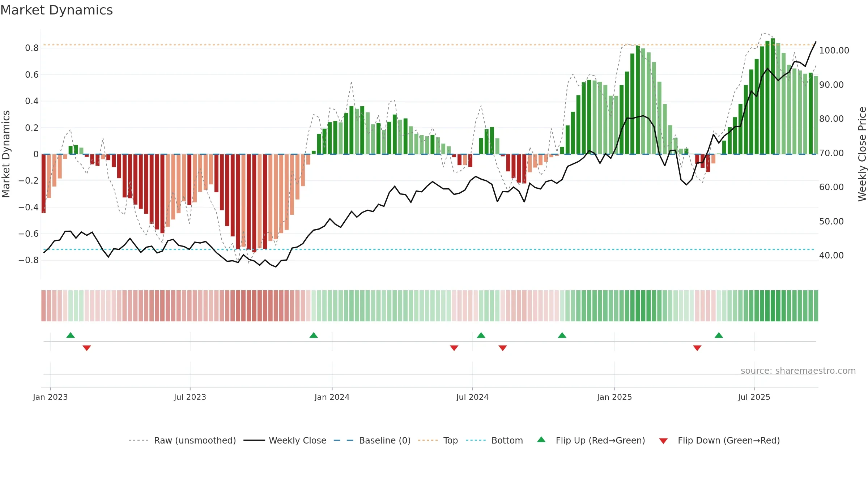Click the first green flip-up triangle, early 2023
Viewport: 868px width, 488px height.
click(x=71, y=335)
